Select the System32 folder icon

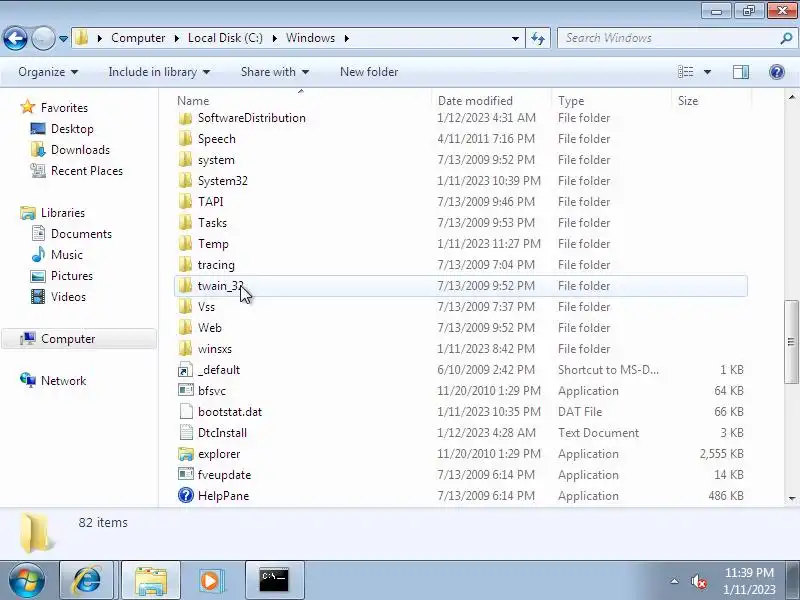click(x=186, y=181)
